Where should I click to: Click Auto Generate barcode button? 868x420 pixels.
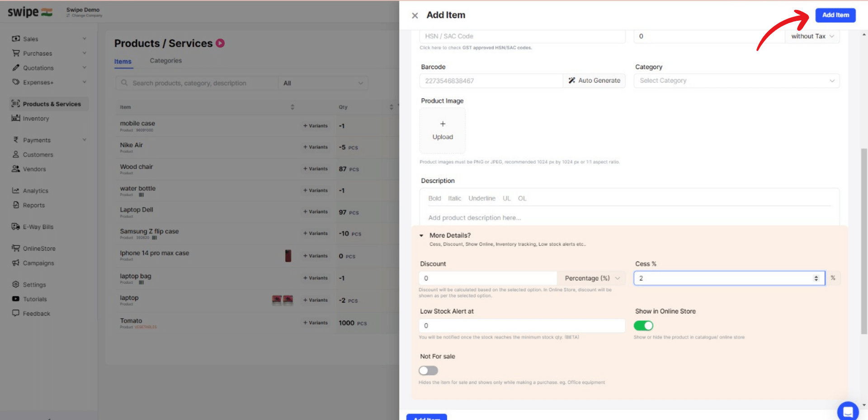[594, 81]
